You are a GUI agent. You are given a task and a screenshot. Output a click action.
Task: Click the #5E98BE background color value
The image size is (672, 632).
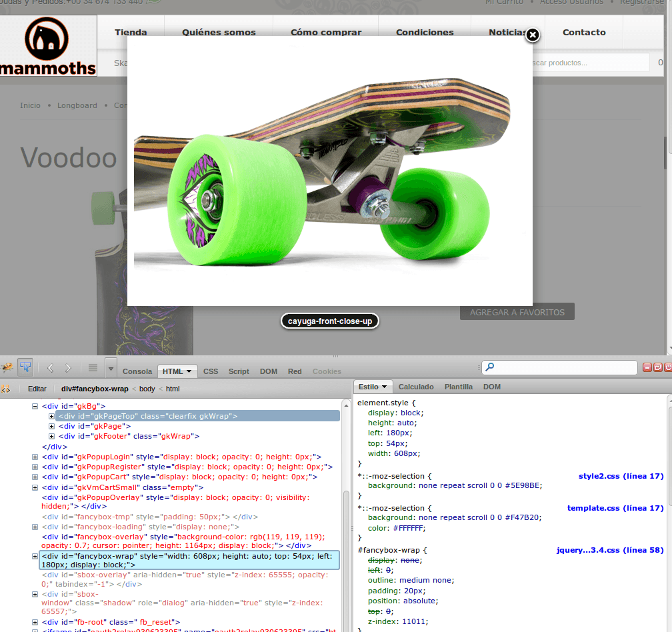pos(523,485)
